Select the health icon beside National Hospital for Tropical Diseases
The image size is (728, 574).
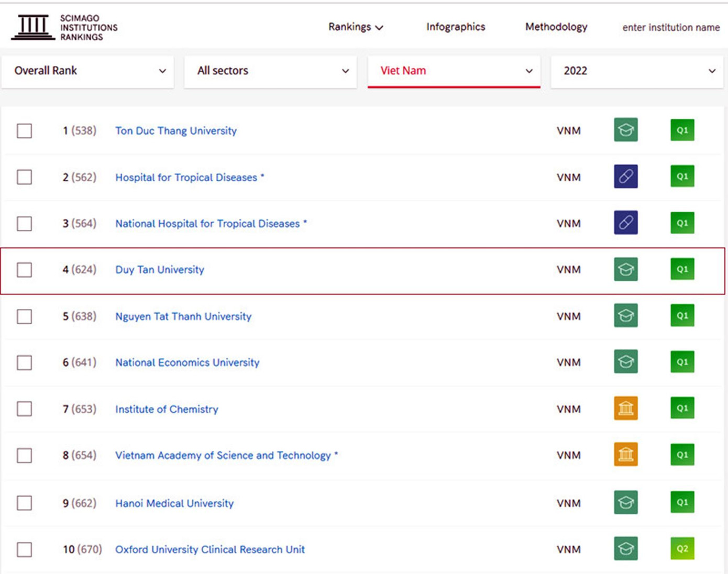(x=625, y=223)
